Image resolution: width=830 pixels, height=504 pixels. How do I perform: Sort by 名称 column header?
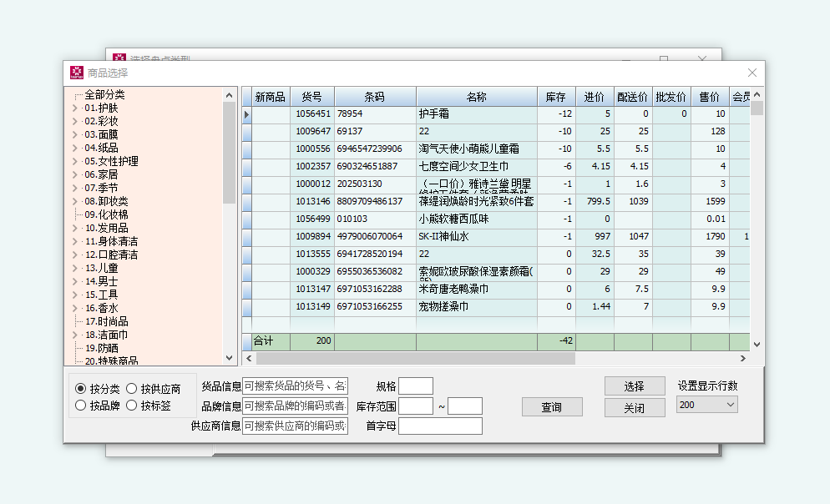[x=477, y=97]
